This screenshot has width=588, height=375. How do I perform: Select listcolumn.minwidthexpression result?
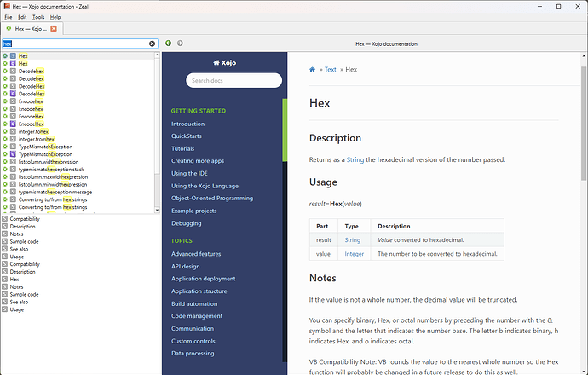[53, 184]
